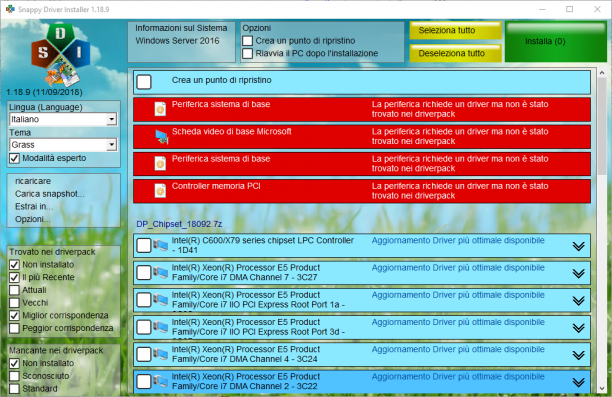612x397 pixels.
Task: Open the Opzioni... side menu entry
Action: pyautogui.click(x=32, y=219)
